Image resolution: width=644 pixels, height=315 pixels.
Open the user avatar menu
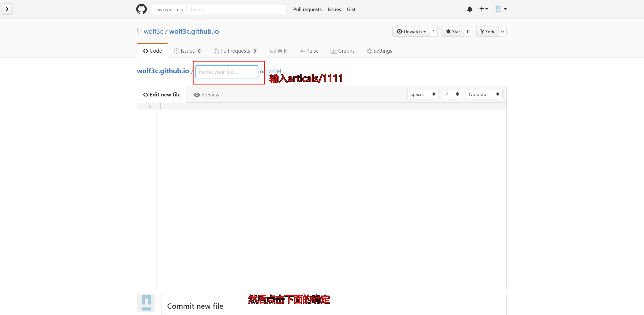[501, 9]
